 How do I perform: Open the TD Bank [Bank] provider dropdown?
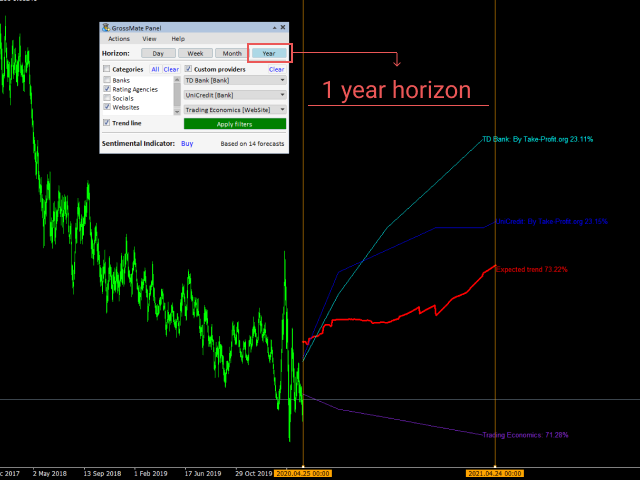click(235, 80)
